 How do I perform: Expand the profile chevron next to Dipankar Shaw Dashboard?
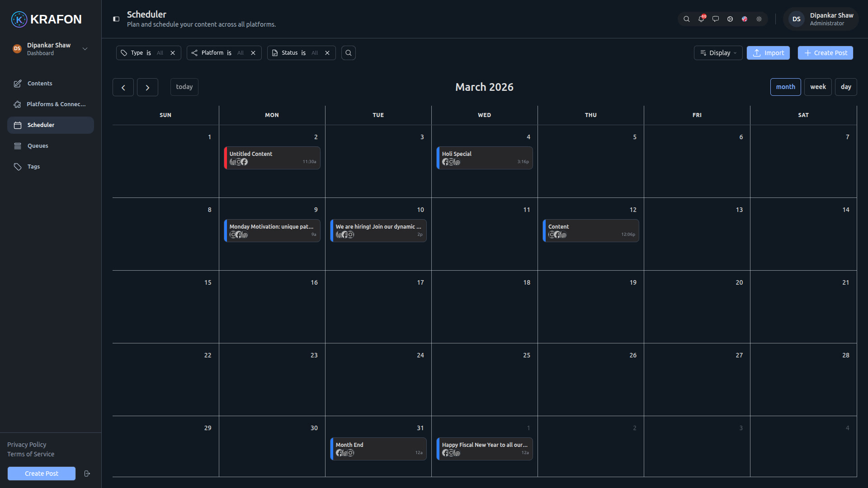tap(85, 48)
